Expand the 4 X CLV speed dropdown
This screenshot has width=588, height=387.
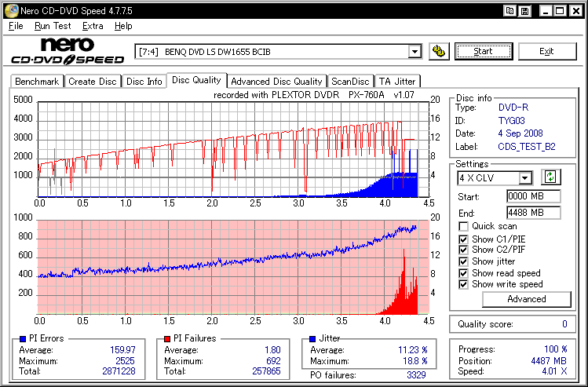click(524, 178)
